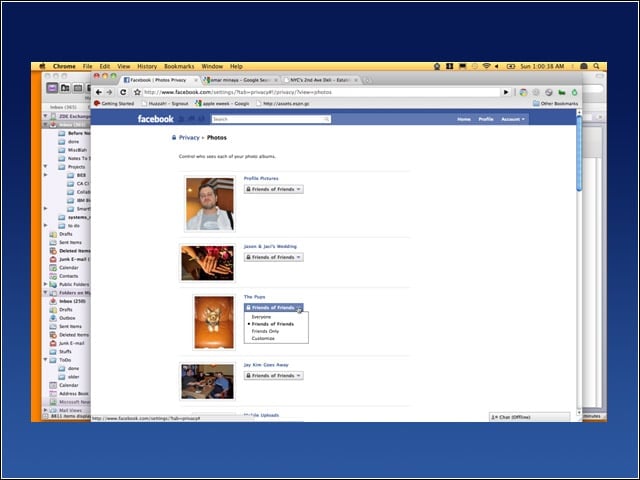Switch to the NYC's 2nd Ave Deli tab
Screen dimensions: 640x480
(x=320, y=80)
